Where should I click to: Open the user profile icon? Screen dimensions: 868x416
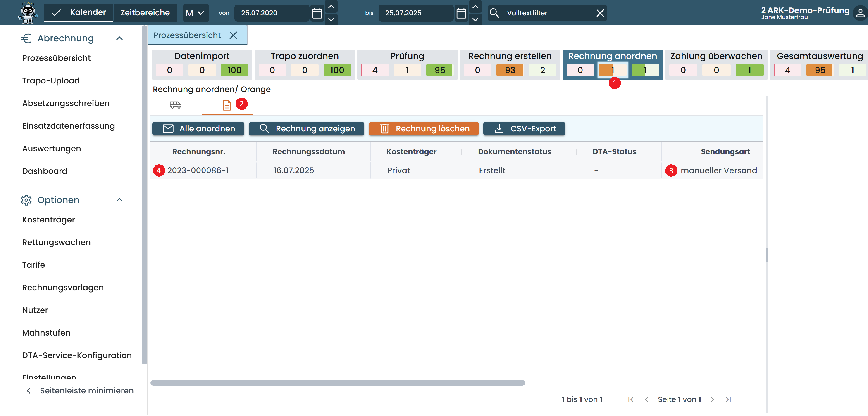coord(860,13)
